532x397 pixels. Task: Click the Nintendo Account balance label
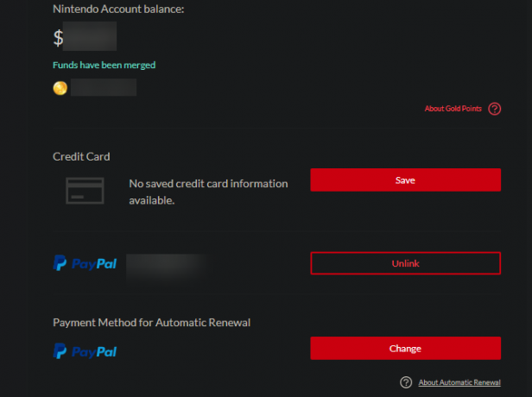(118, 9)
